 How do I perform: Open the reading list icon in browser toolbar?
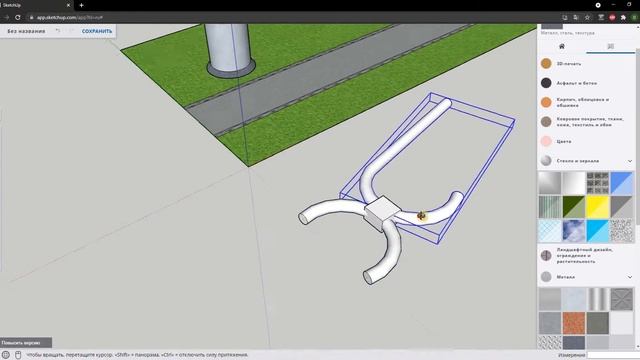tap(601, 18)
